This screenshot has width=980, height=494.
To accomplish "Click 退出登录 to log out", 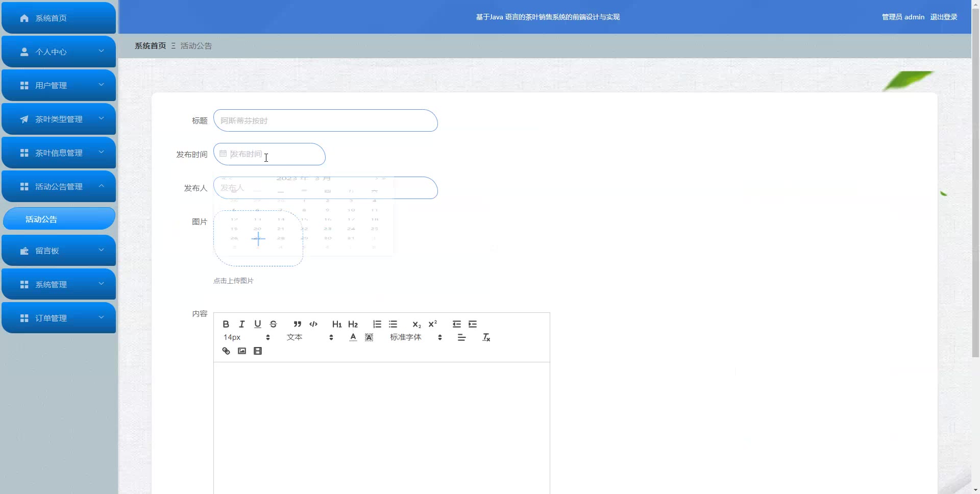I will [x=943, y=17].
